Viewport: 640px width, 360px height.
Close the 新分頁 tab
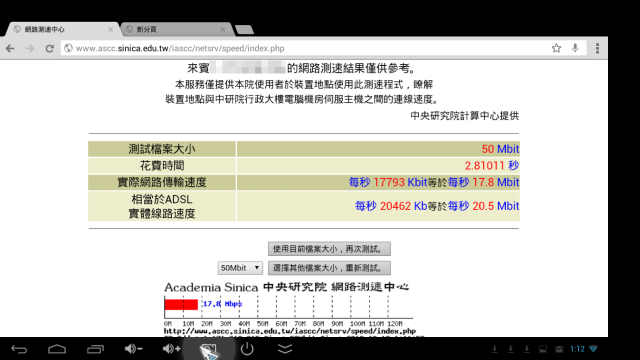click(x=222, y=29)
